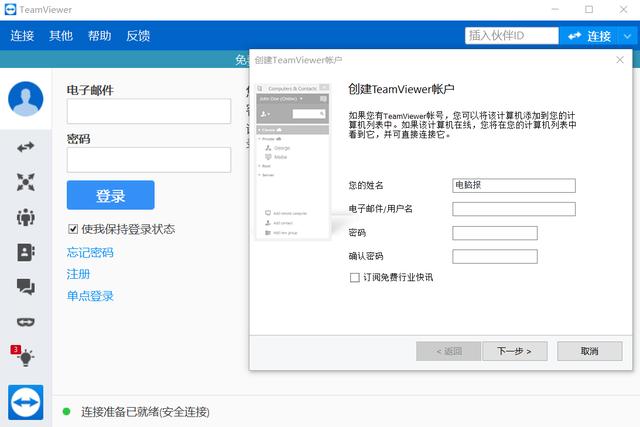Focus the login password input field

(x=149, y=160)
